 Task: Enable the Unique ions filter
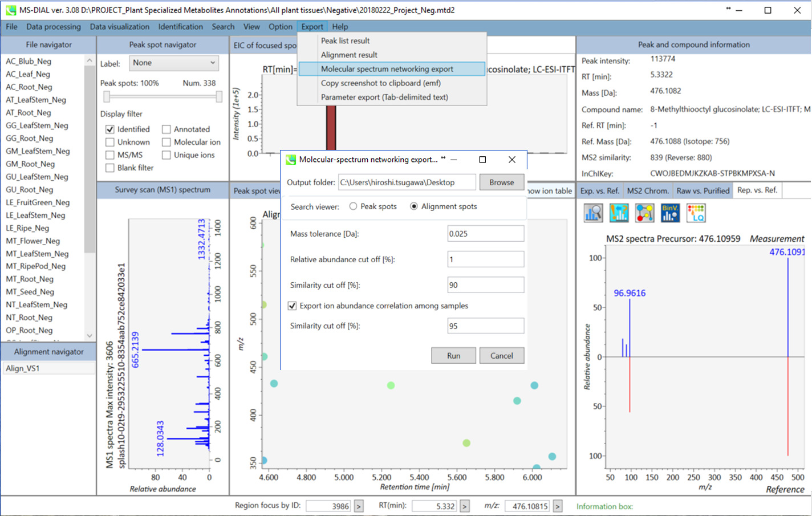pyautogui.click(x=167, y=155)
